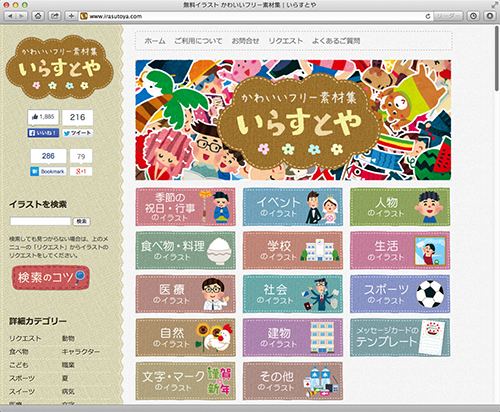Add bookmark with the plus icon
This screenshot has height=412, width=500.
point(71,16)
